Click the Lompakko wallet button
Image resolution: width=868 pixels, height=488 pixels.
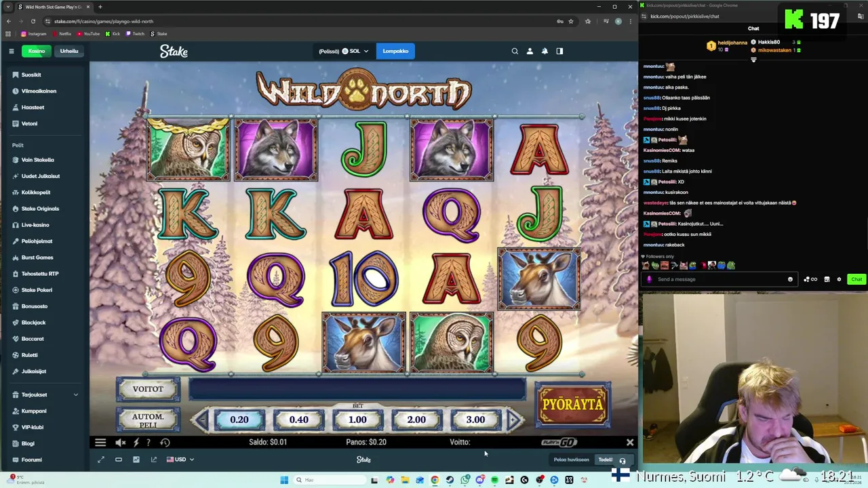pos(395,51)
